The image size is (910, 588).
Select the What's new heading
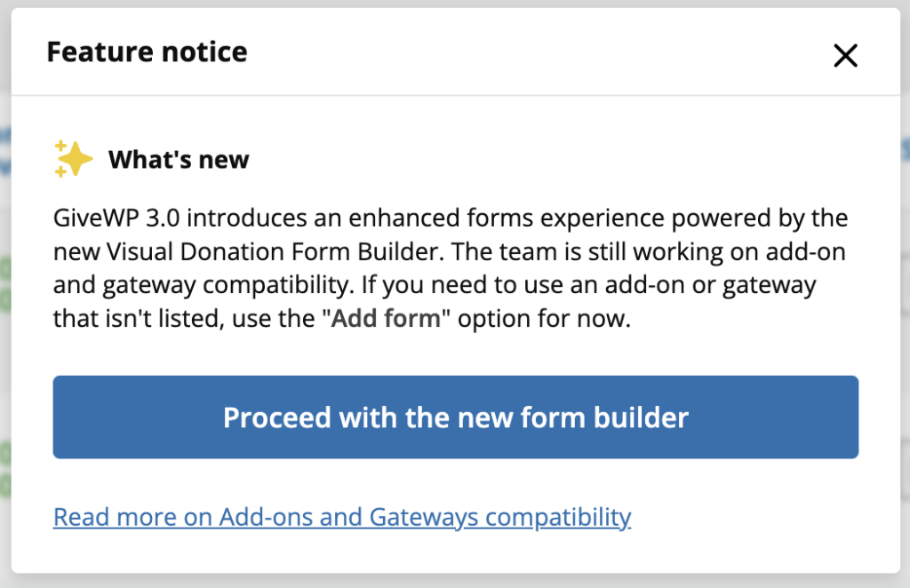(x=178, y=159)
